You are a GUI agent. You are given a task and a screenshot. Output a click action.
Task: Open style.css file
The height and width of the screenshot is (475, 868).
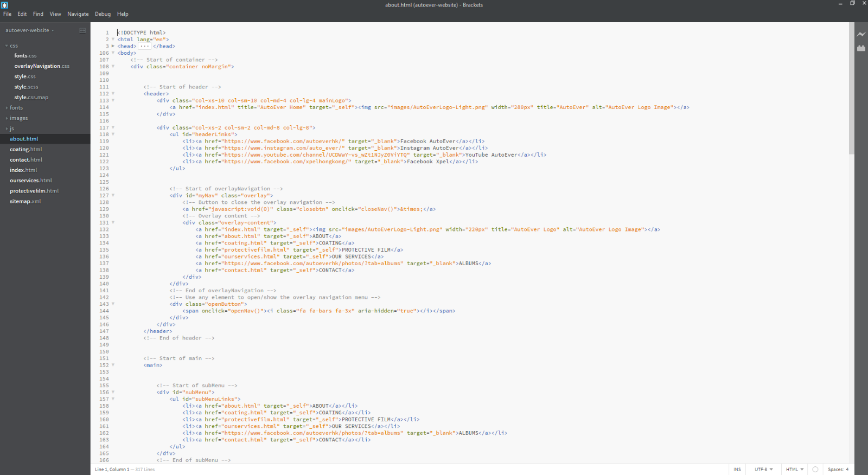[25, 76]
